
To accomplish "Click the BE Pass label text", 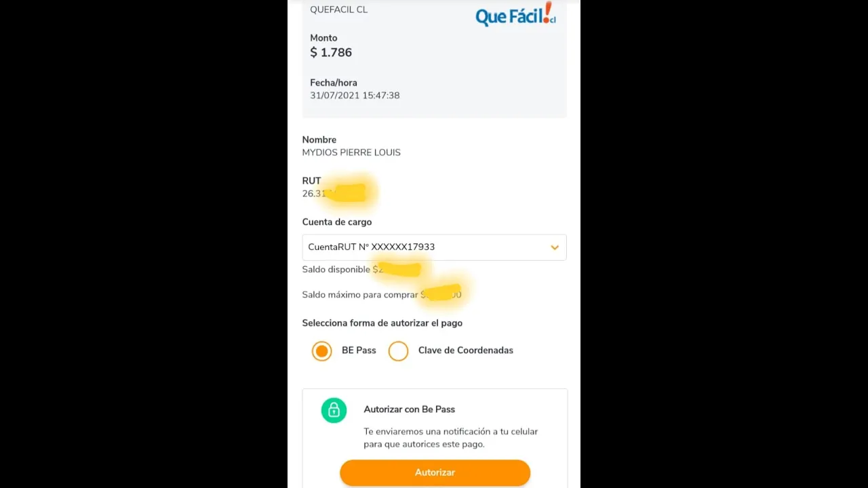I will (359, 350).
